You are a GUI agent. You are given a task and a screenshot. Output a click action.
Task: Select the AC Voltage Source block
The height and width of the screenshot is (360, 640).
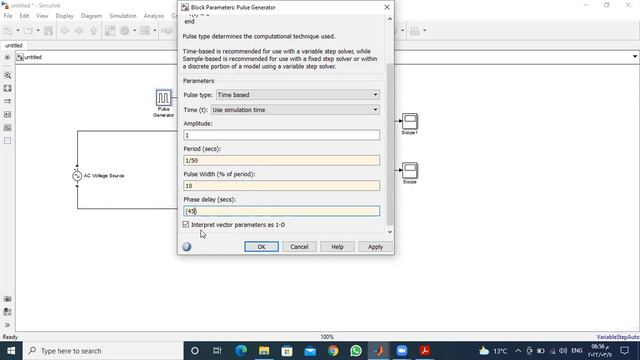pos(77,176)
